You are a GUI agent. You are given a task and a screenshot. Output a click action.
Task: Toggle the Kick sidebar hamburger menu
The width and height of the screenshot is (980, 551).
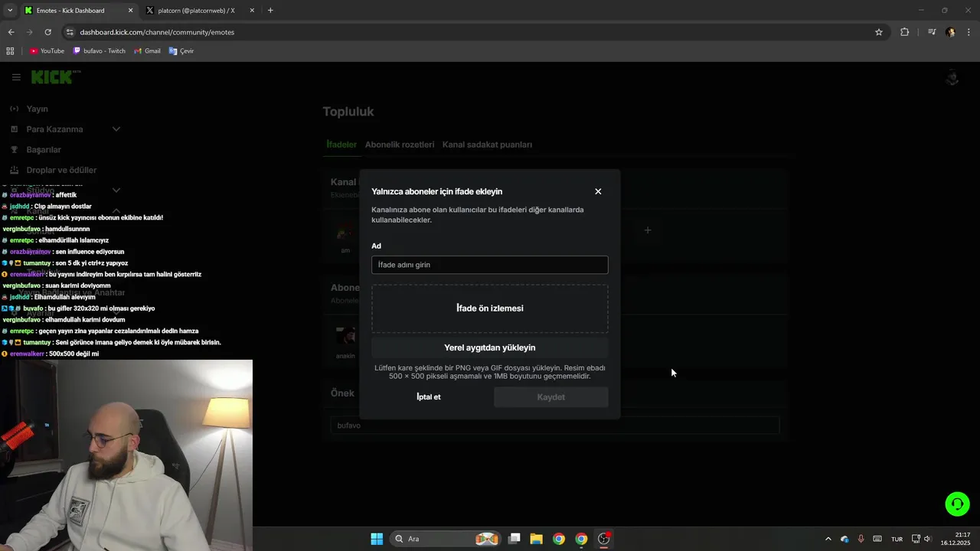(x=16, y=77)
